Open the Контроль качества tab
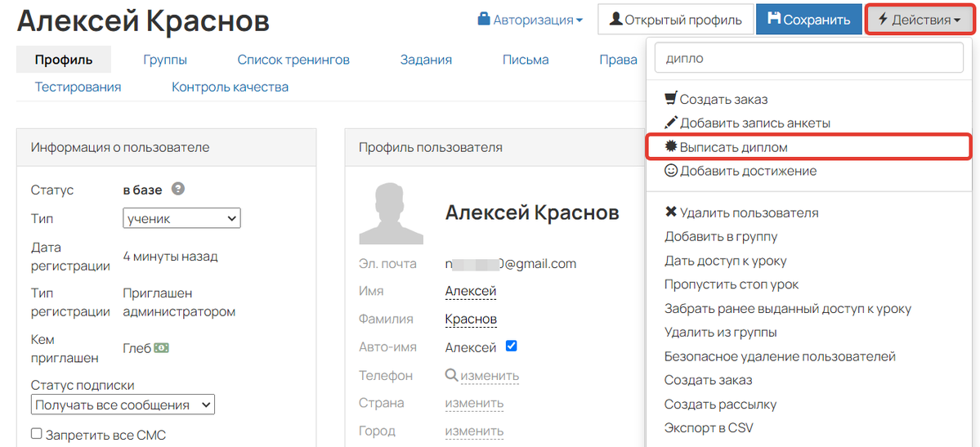980x447 pixels. [230, 87]
